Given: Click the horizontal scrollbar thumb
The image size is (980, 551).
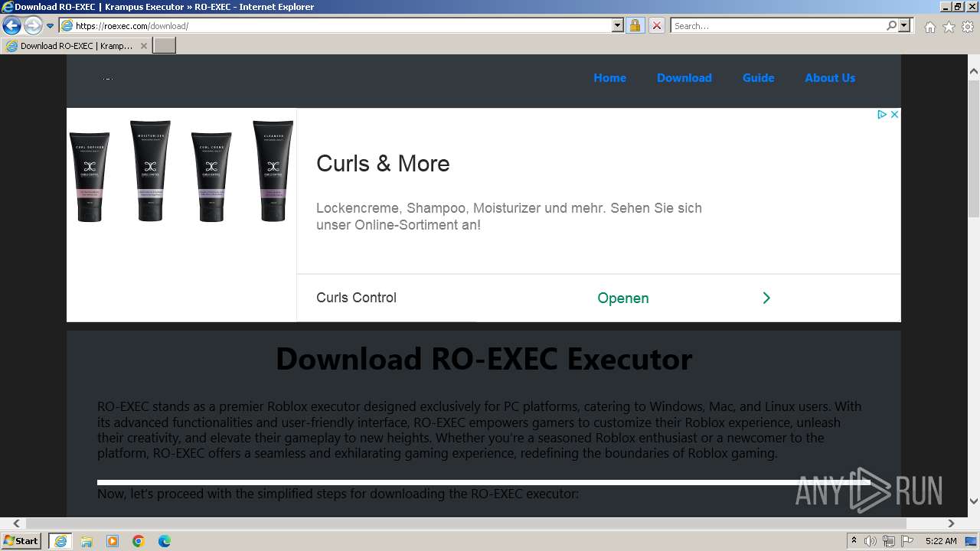Looking at the screenshot, I should point(466,523).
